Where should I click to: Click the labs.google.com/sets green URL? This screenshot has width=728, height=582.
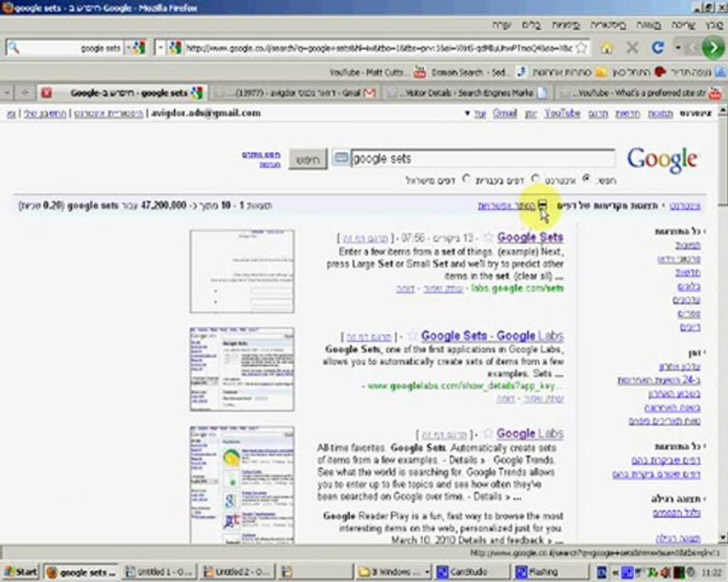pyautogui.click(x=517, y=289)
